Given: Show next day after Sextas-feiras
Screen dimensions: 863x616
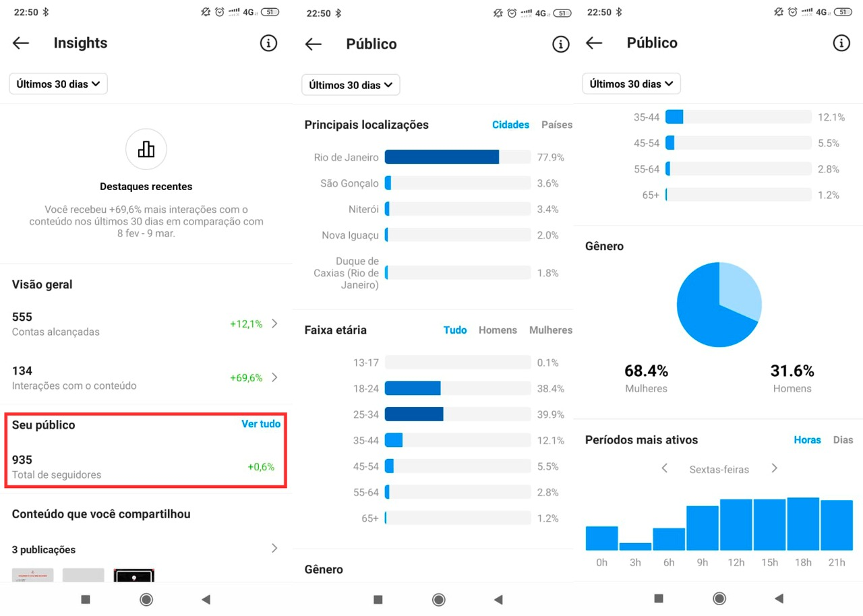Looking at the screenshot, I should [x=774, y=468].
